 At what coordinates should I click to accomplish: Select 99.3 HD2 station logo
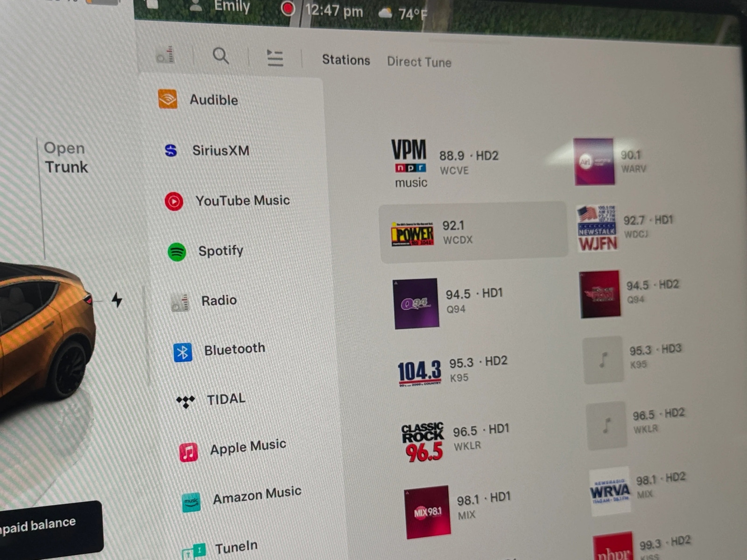(613, 547)
